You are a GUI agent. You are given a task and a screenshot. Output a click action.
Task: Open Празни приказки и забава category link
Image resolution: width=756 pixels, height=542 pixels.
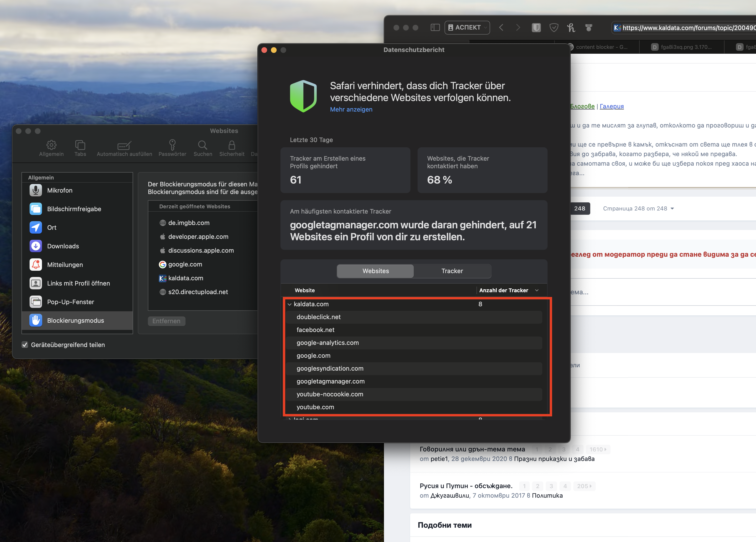point(554,459)
